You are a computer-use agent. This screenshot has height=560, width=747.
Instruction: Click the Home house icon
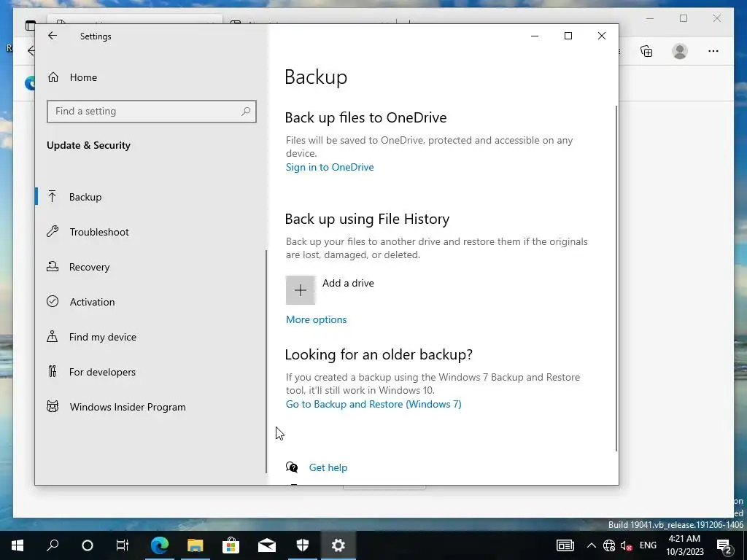click(53, 77)
